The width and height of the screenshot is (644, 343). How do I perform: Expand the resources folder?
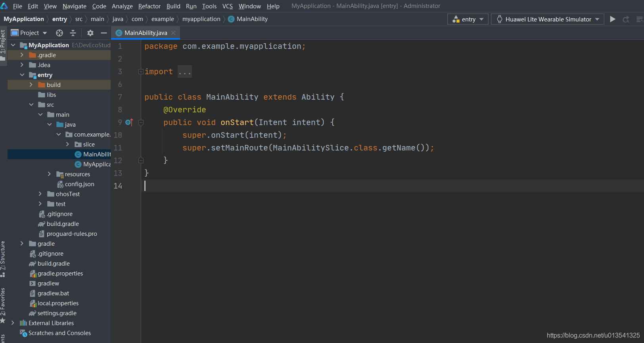click(50, 174)
